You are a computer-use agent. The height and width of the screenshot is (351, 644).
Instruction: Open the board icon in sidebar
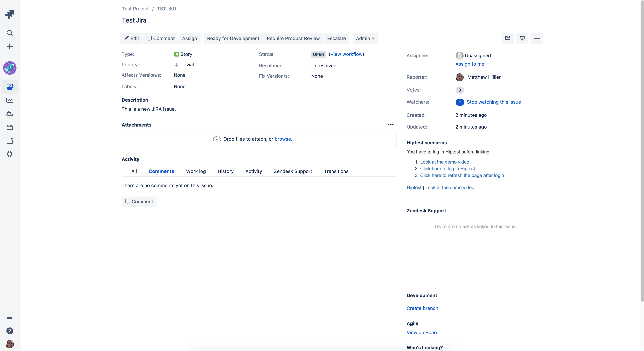tap(9, 87)
